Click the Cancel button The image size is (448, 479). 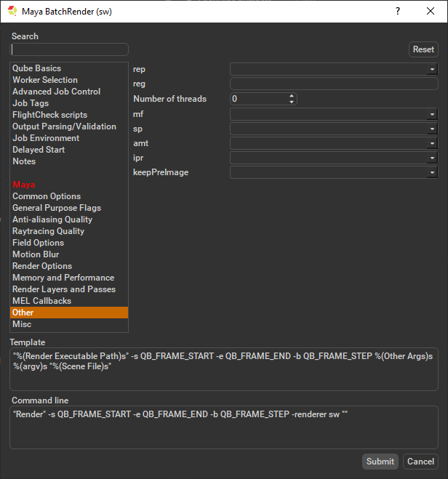(420, 462)
